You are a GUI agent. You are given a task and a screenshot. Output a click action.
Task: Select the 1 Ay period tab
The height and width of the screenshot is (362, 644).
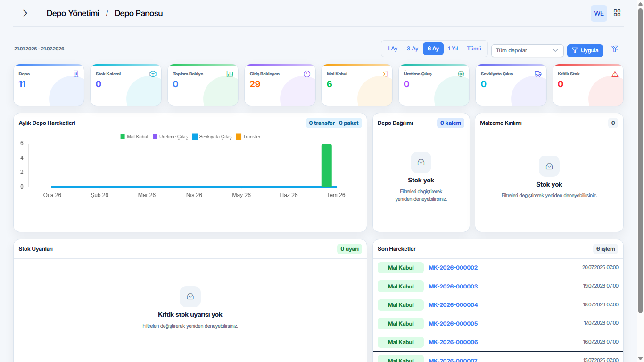pyautogui.click(x=392, y=49)
